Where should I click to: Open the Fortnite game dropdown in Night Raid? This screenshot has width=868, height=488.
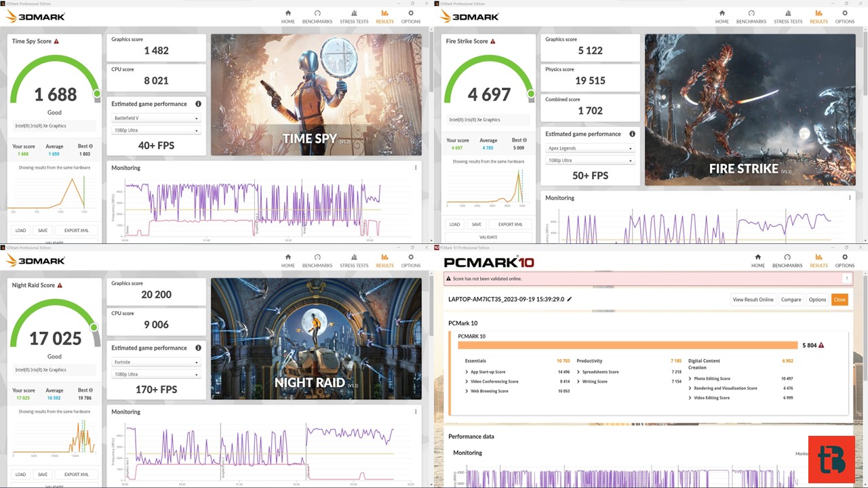[156, 362]
